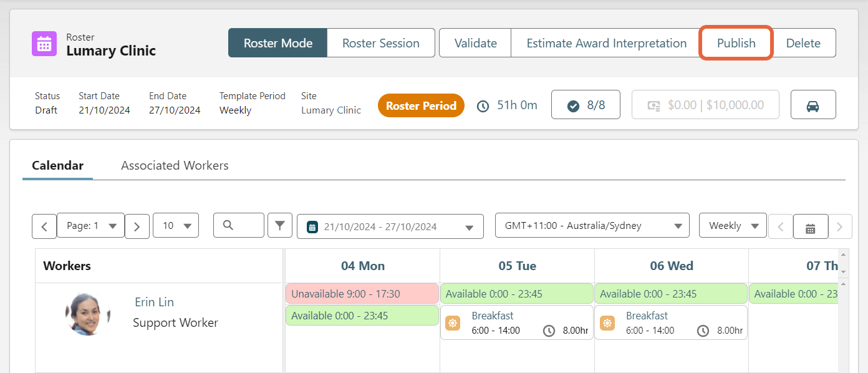This screenshot has height=373, width=868.
Task: Click Erin Lin's name
Action: tap(154, 302)
